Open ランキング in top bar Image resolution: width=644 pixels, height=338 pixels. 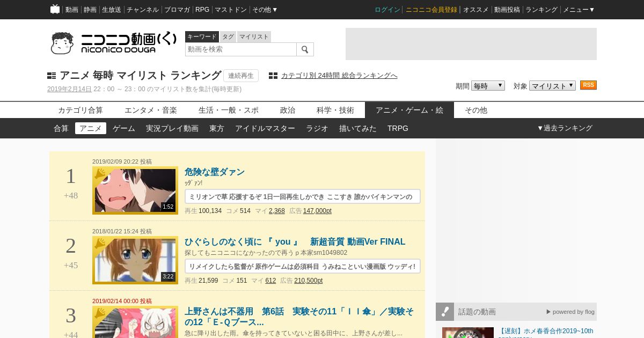pos(541,10)
